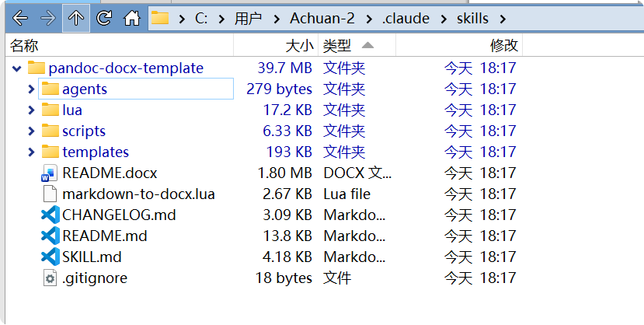Jump to C: in the address bar
The image size is (644, 325).
click(x=201, y=19)
